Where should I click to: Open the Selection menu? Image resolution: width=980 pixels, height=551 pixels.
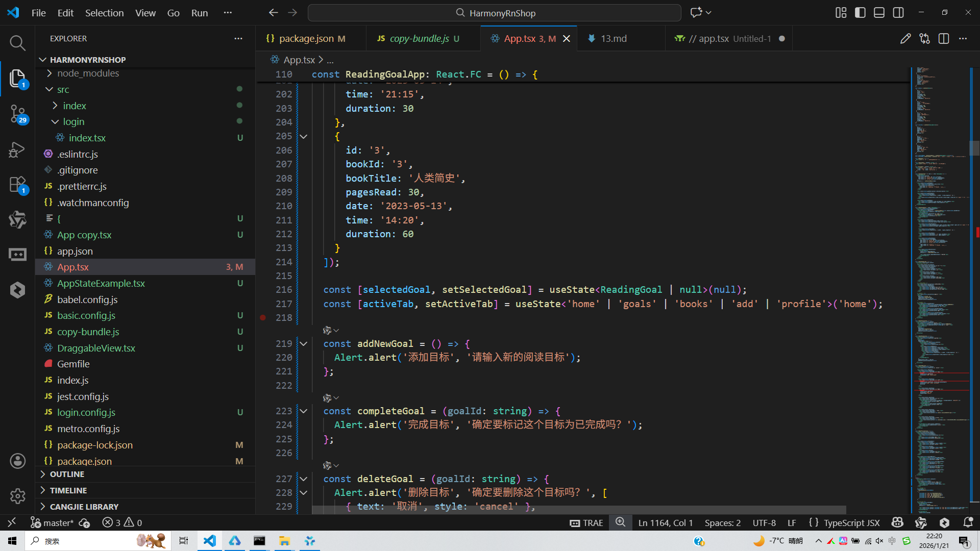pyautogui.click(x=104, y=13)
